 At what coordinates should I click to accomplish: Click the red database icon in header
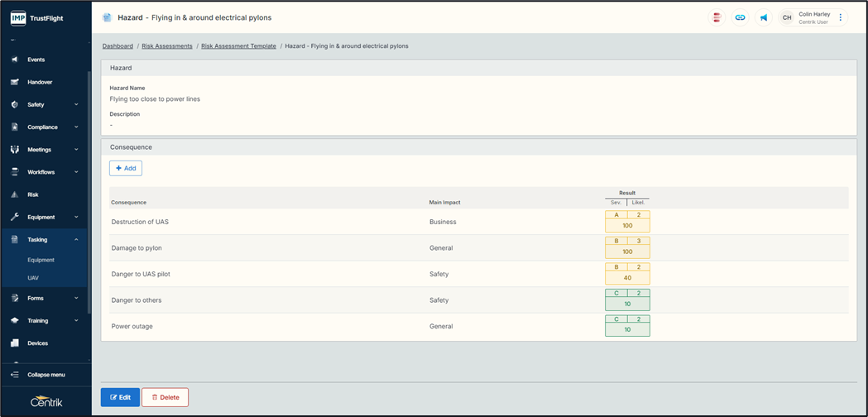pyautogui.click(x=717, y=17)
